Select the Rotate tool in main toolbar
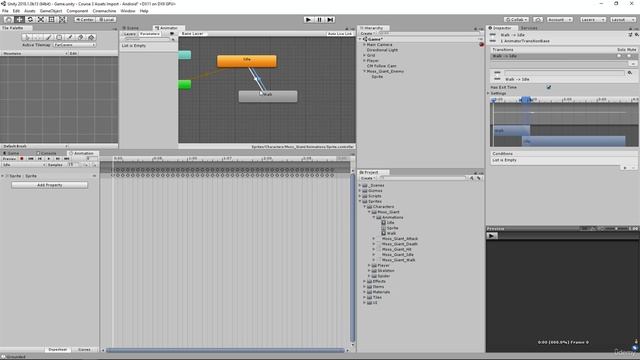The image size is (640, 360). (30, 20)
